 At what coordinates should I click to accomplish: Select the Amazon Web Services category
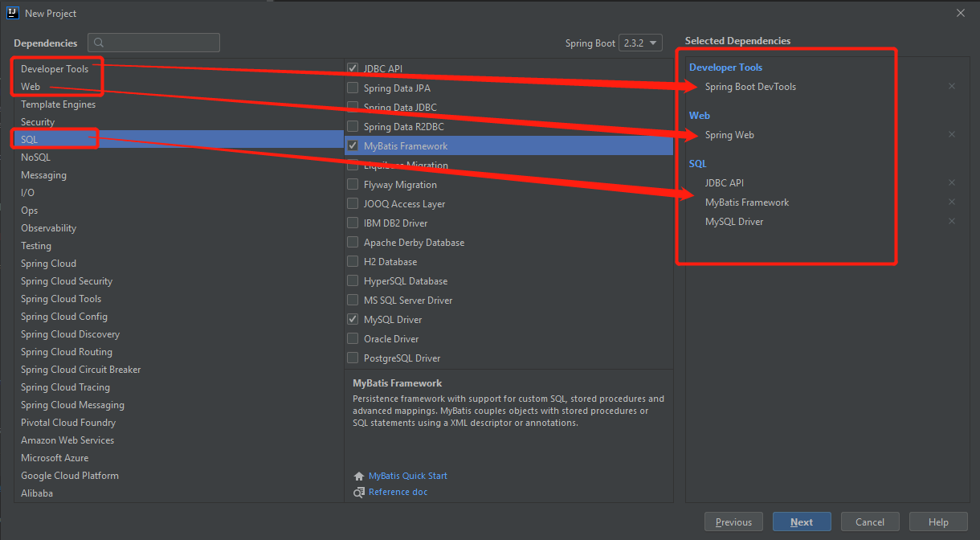pos(178,440)
